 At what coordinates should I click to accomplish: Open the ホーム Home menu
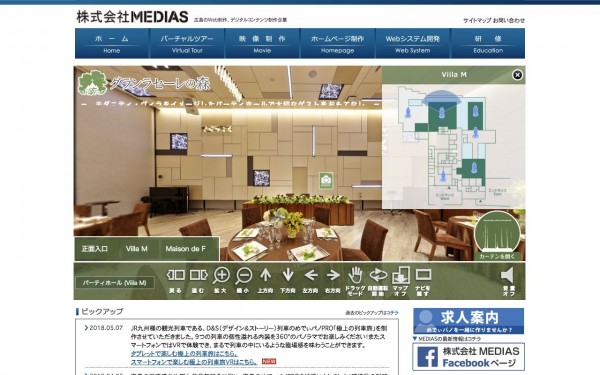tap(112, 43)
